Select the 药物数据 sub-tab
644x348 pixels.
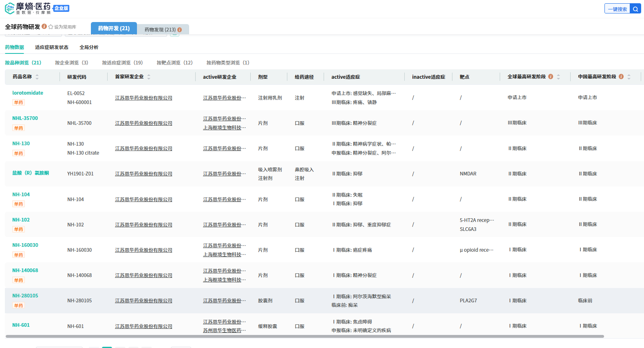[x=14, y=47]
